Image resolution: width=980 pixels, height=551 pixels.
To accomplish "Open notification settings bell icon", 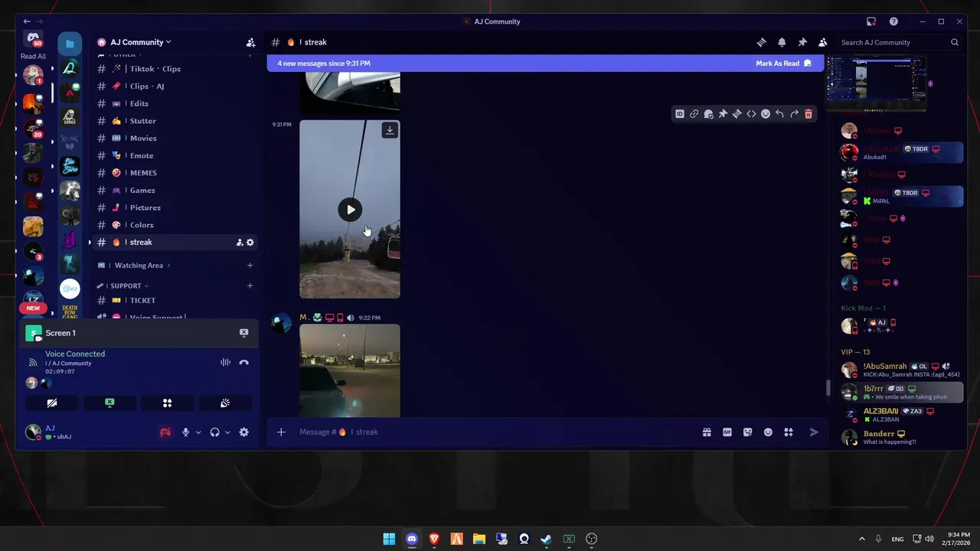I will click(x=782, y=42).
